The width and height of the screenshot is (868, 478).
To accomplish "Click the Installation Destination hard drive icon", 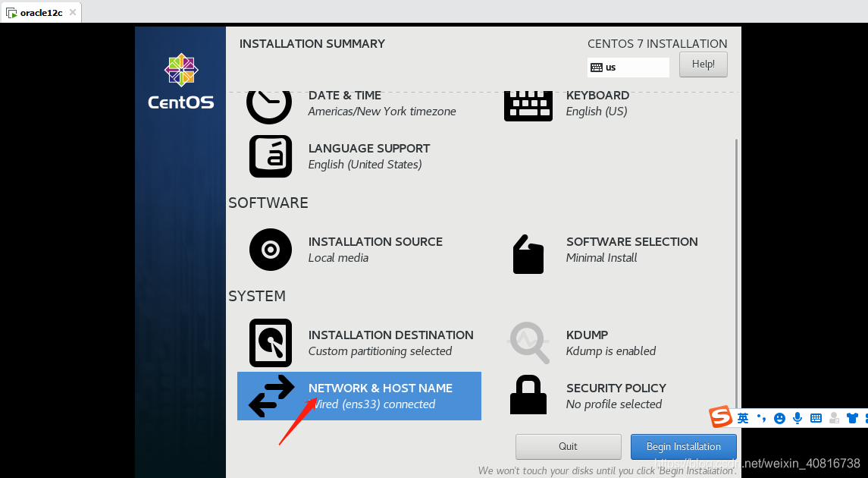I will coord(270,343).
